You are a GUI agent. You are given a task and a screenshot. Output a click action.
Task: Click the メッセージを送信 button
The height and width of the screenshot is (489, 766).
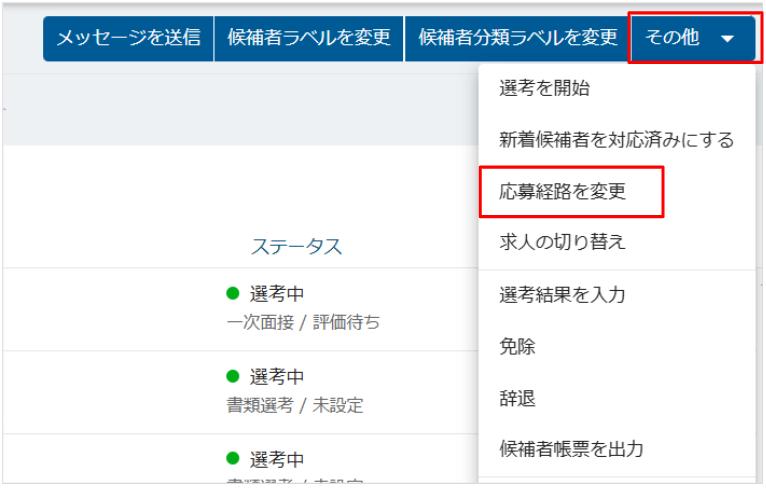pos(128,38)
